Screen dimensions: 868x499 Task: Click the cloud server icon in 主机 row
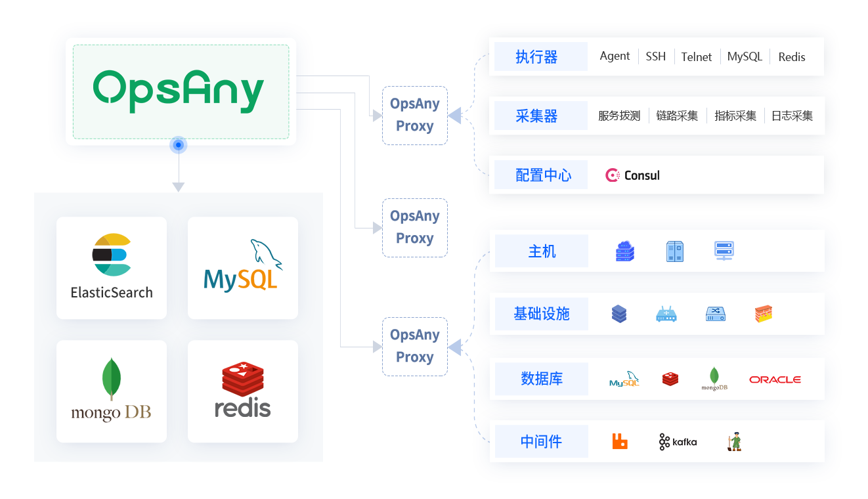click(x=625, y=251)
